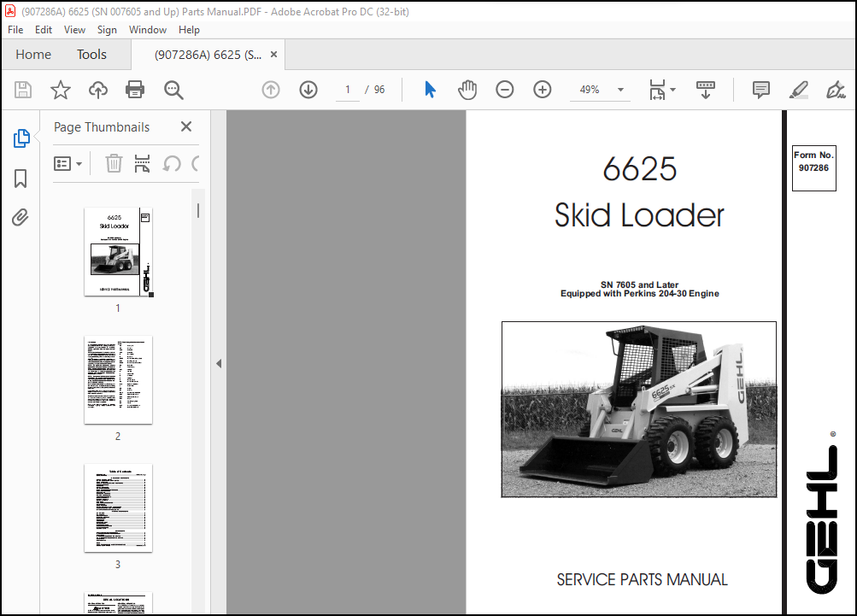The height and width of the screenshot is (616, 857).
Task: Bookmark the file with the star icon
Action: [x=60, y=90]
